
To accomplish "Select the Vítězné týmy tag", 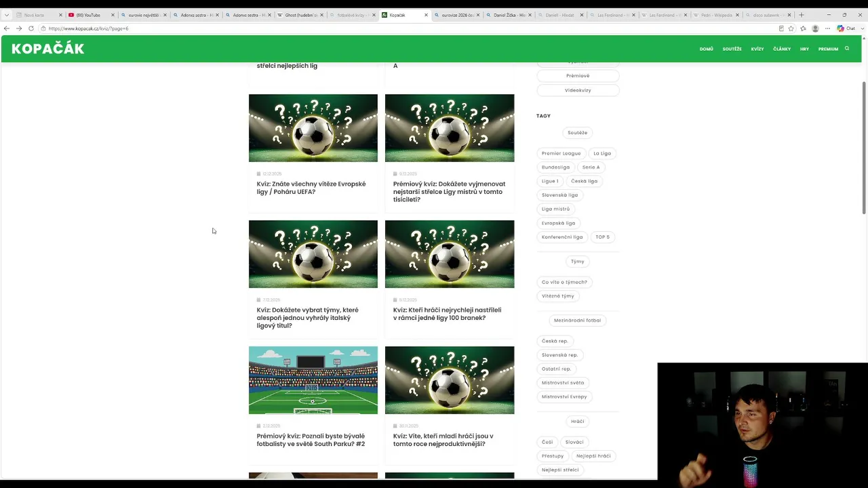I will [557, 296].
